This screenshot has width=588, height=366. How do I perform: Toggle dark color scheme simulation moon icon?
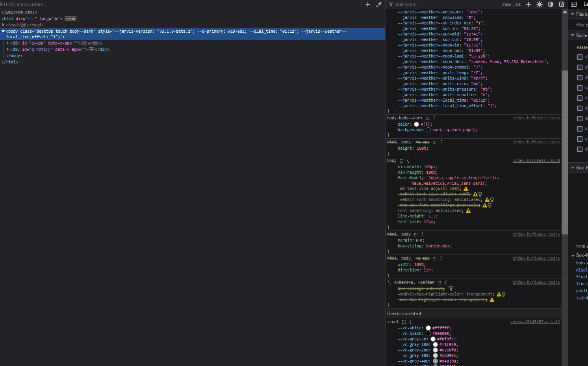(x=551, y=4)
